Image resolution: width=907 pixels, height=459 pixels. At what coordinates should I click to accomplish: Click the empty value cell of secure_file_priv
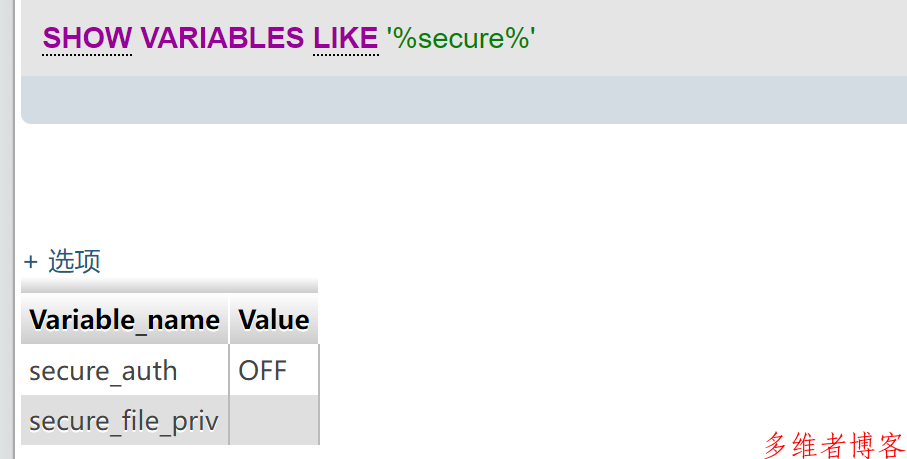[x=274, y=420]
